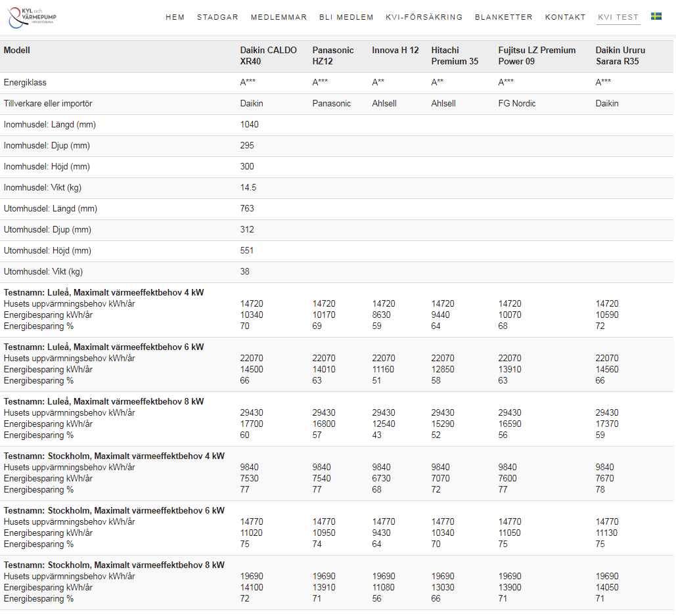Viewport: 676px width, 616px height.
Task: Click the Luleå 4 kW test heading
Action: [x=104, y=292]
